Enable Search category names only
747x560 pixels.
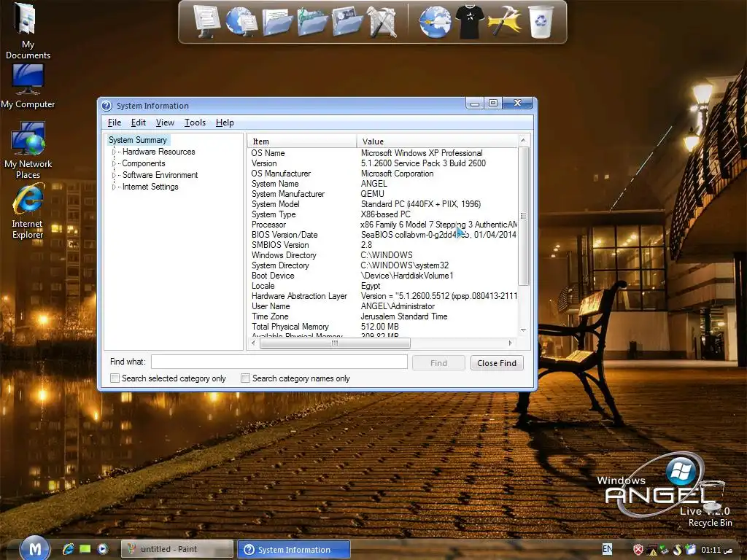click(x=245, y=378)
